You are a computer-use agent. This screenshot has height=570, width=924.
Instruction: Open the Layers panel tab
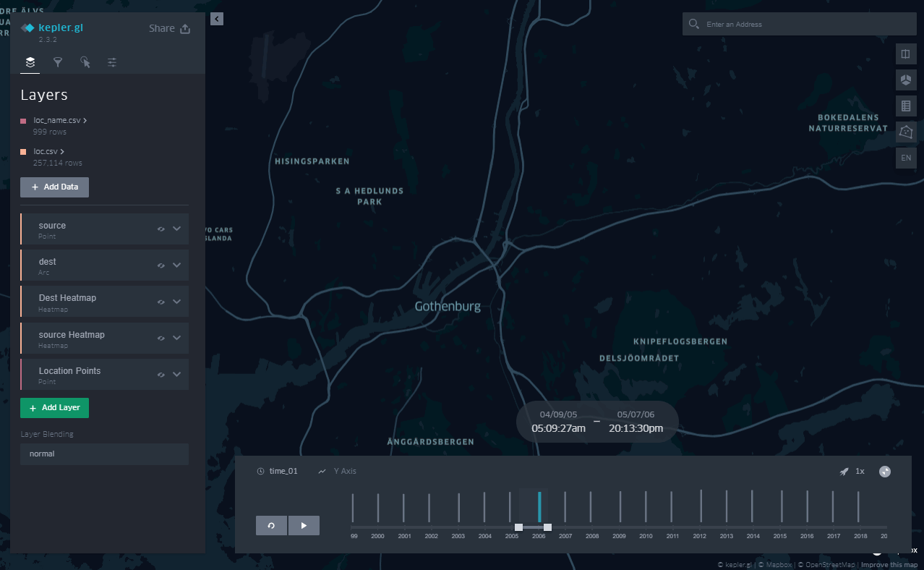30,62
